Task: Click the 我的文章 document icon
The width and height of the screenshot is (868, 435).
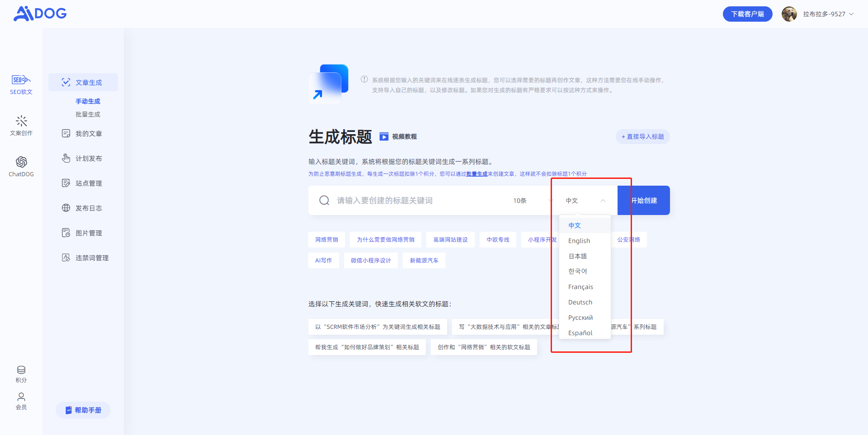Action: click(66, 133)
